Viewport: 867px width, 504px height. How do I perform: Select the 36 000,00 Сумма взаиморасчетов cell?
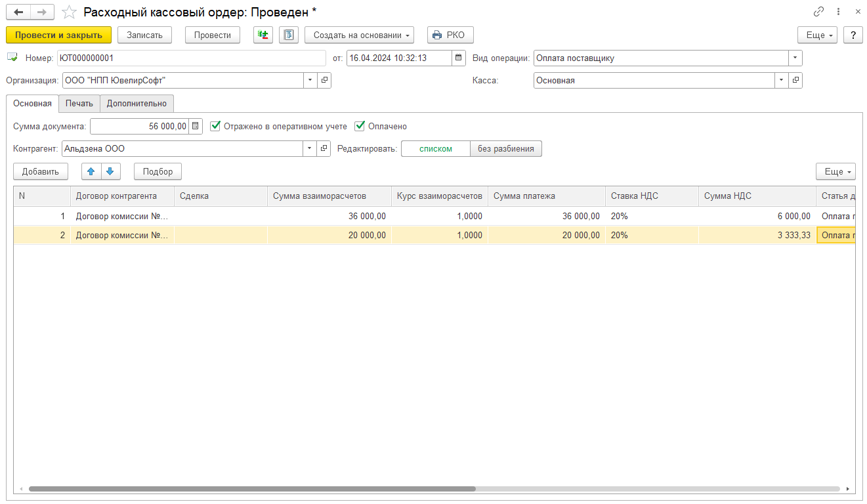[x=329, y=216]
